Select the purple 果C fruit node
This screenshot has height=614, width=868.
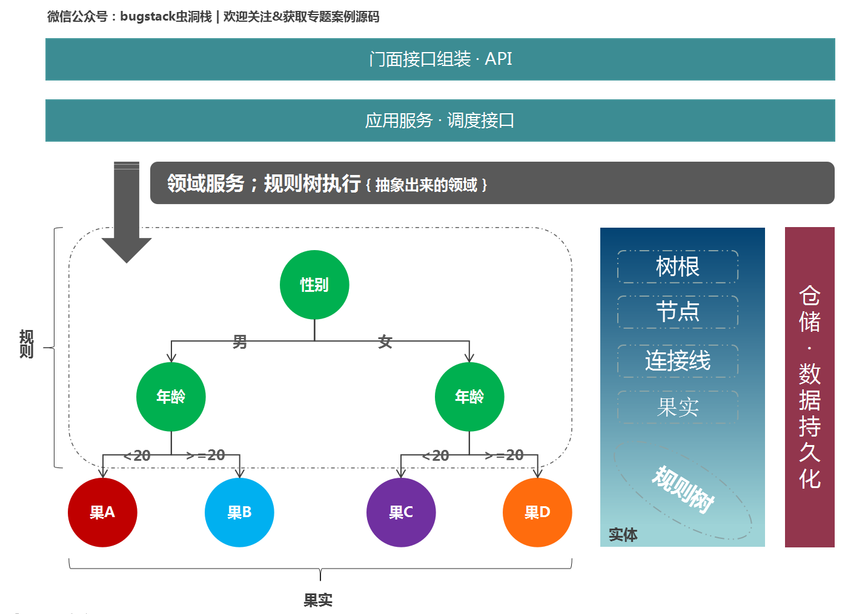tap(401, 512)
